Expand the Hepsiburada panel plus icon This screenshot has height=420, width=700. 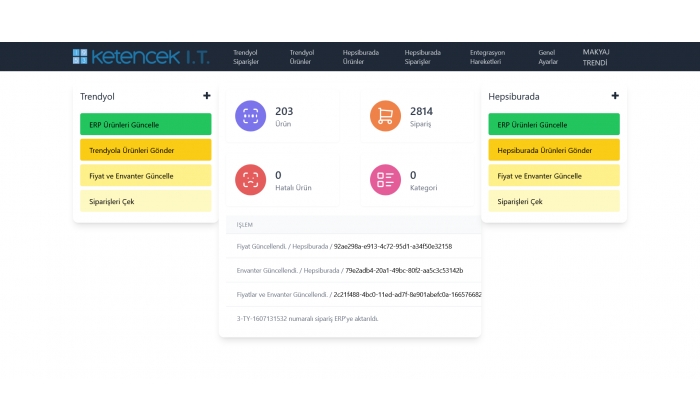[615, 96]
